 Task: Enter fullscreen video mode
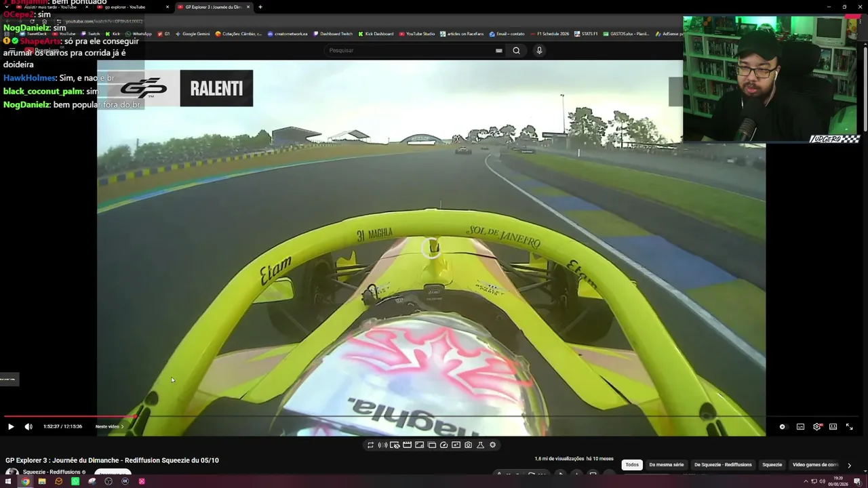[849, 427]
